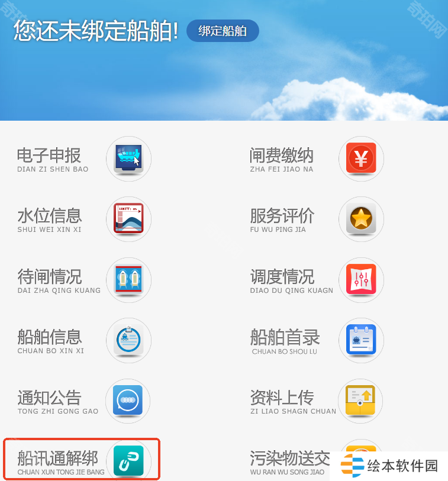448x481 pixels.
Task: Open the 资料上传 yellow upload icon
Action: point(360,401)
